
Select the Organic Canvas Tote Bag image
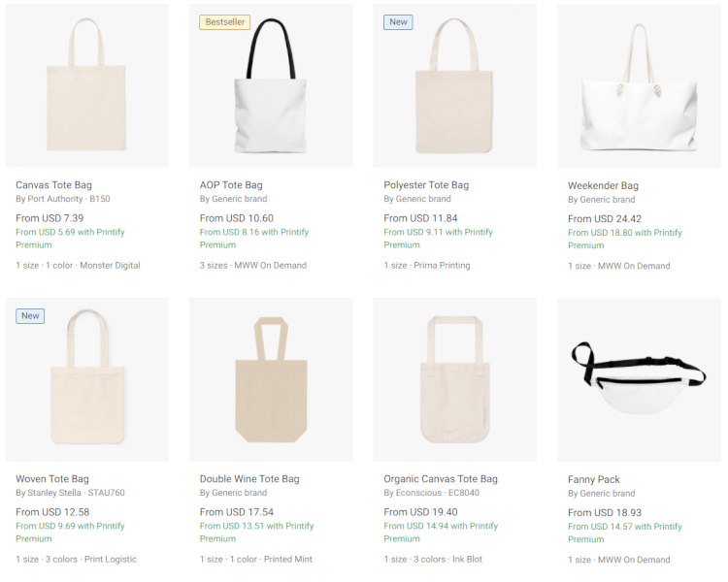point(454,379)
